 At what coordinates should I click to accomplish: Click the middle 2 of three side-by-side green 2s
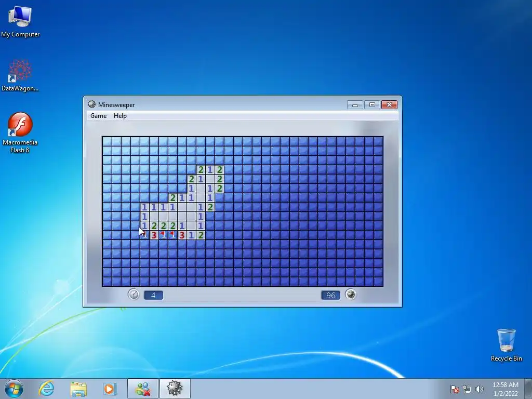pos(163,225)
